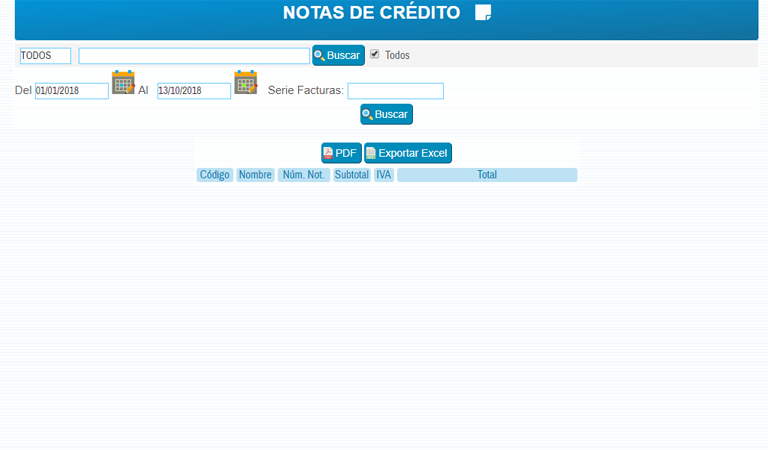
Task: Click the Buscar button next to Todos
Action: click(x=338, y=55)
